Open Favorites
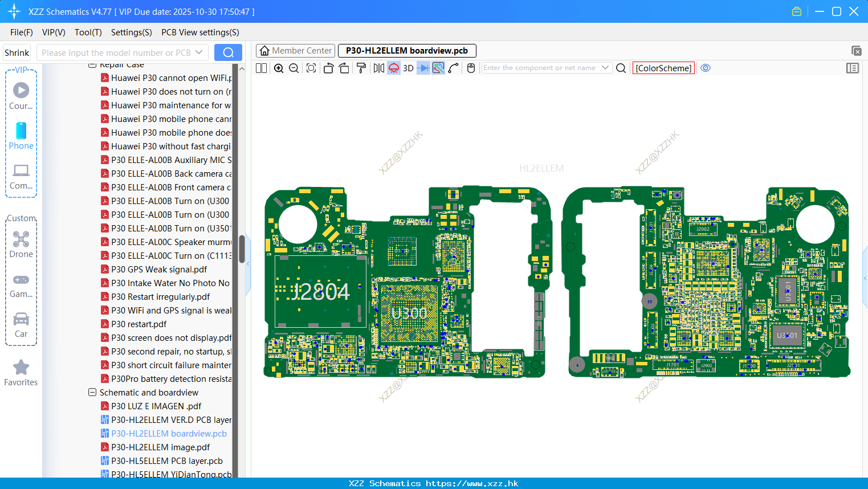Image resolution: width=868 pixels, height=489 pixels. coord(21,373)
